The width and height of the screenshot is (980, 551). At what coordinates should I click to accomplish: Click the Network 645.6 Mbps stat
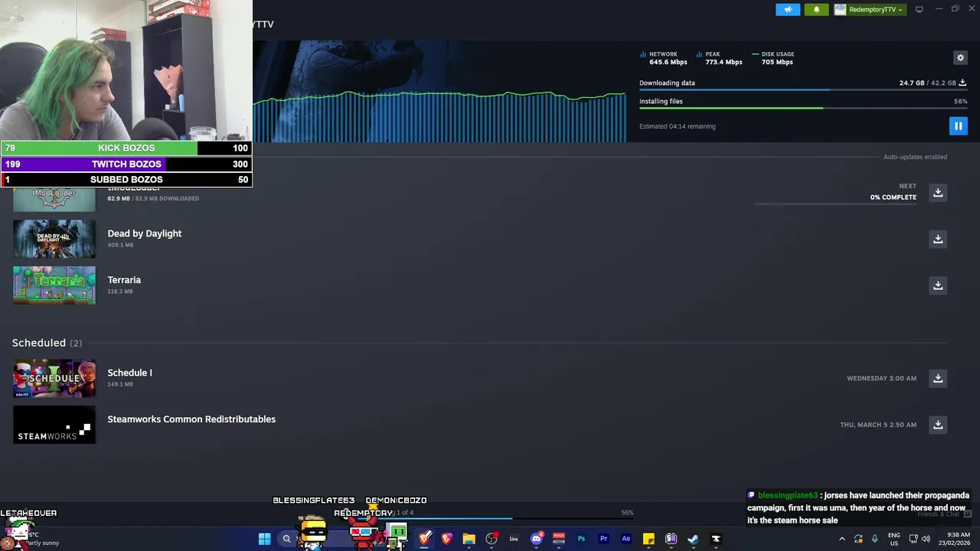[665, 58]
